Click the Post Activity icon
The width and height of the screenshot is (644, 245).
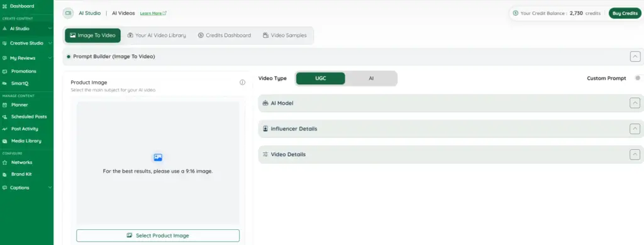(4, 128)
